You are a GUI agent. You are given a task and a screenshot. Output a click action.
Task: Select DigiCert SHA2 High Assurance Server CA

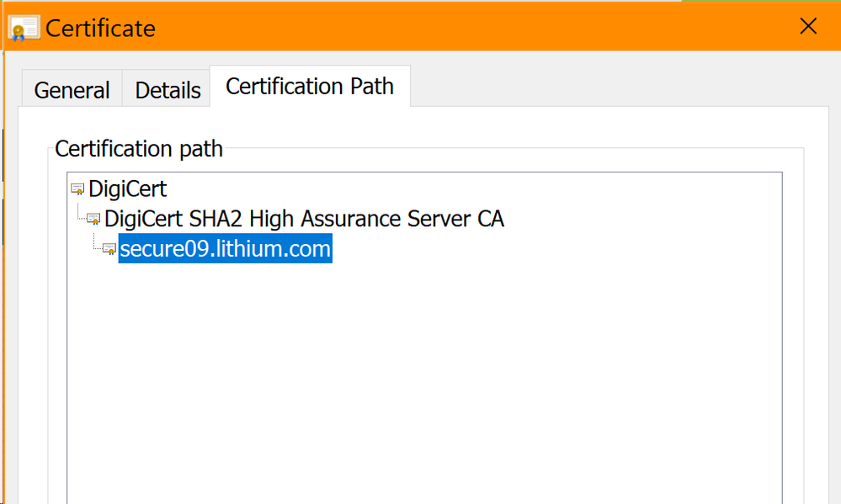304,219
